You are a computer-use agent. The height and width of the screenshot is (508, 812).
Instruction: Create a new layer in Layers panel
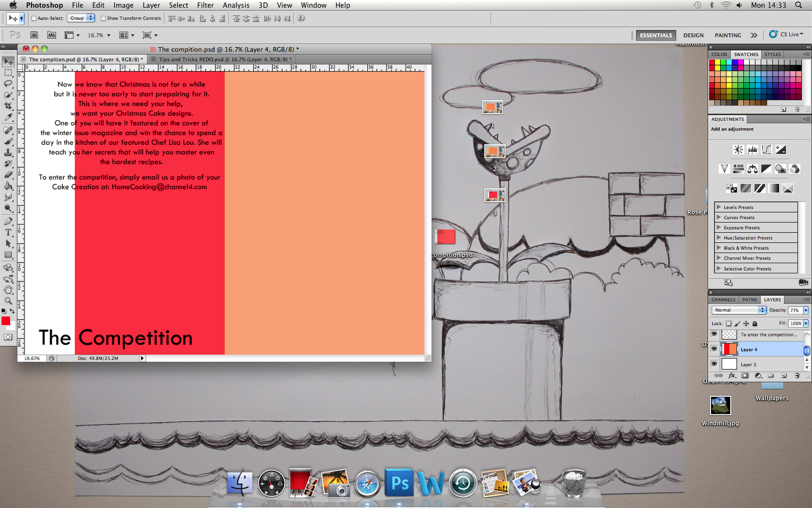[784, 376]
